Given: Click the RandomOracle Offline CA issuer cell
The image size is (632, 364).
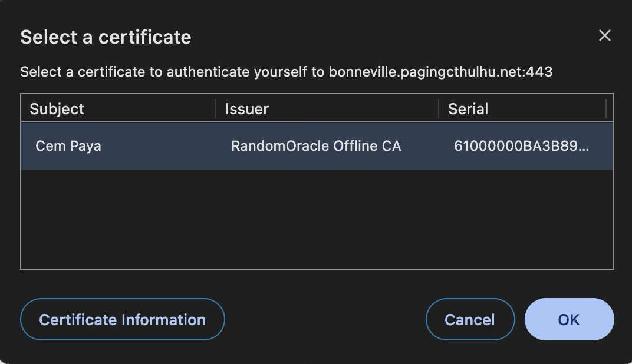Looking at the screenshot, I should click(x=315, y=146).
